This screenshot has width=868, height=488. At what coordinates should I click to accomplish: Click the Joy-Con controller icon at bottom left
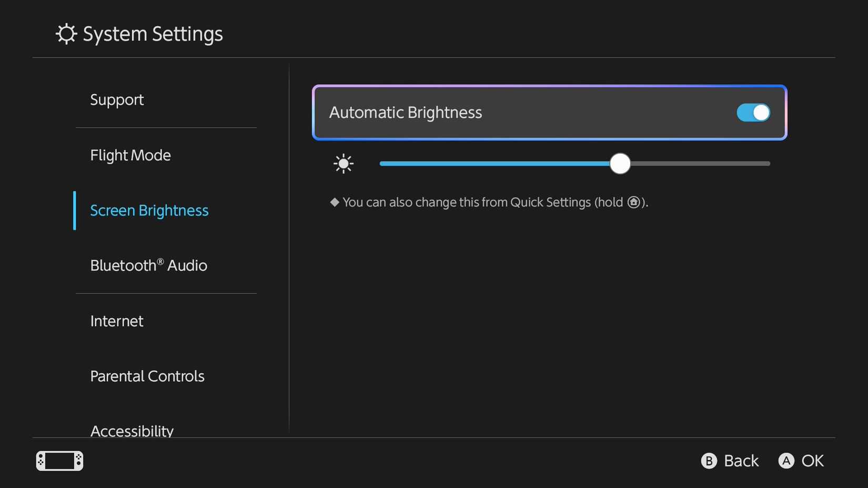(x=59, y=461)
